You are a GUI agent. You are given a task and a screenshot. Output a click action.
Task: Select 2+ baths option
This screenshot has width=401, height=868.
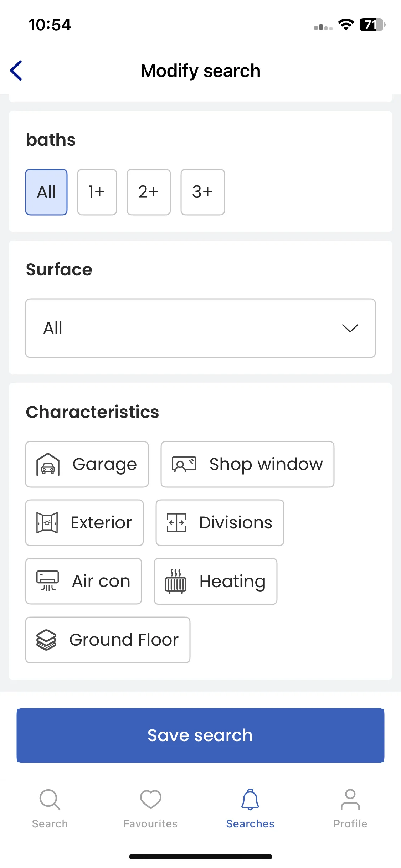(x=149, y=192)
